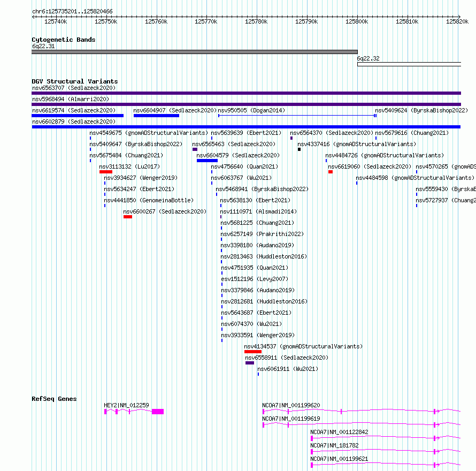The height and width of the screenshot is (471, 476).
Task: Click the nsv6257149 (Prakrithi2022) label
Action: [262, 234]
